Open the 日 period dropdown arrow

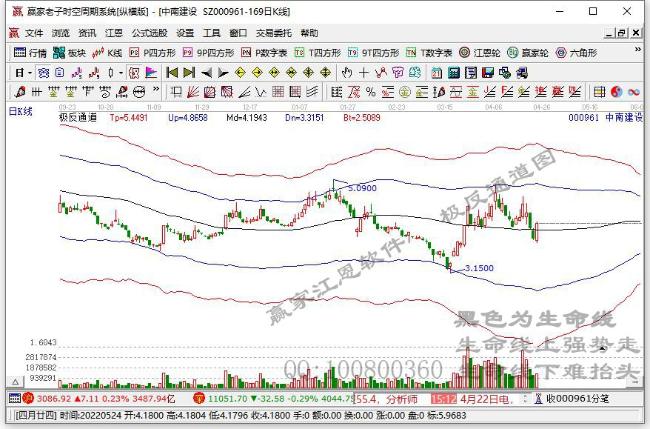pyautogui.click(x=30, y=73)
